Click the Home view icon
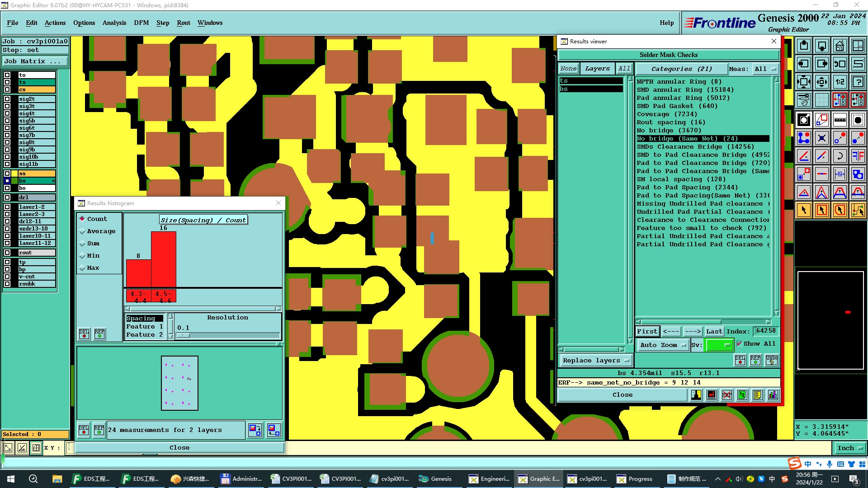The width and height of the screenshot is (868, 488). (840, 46)
